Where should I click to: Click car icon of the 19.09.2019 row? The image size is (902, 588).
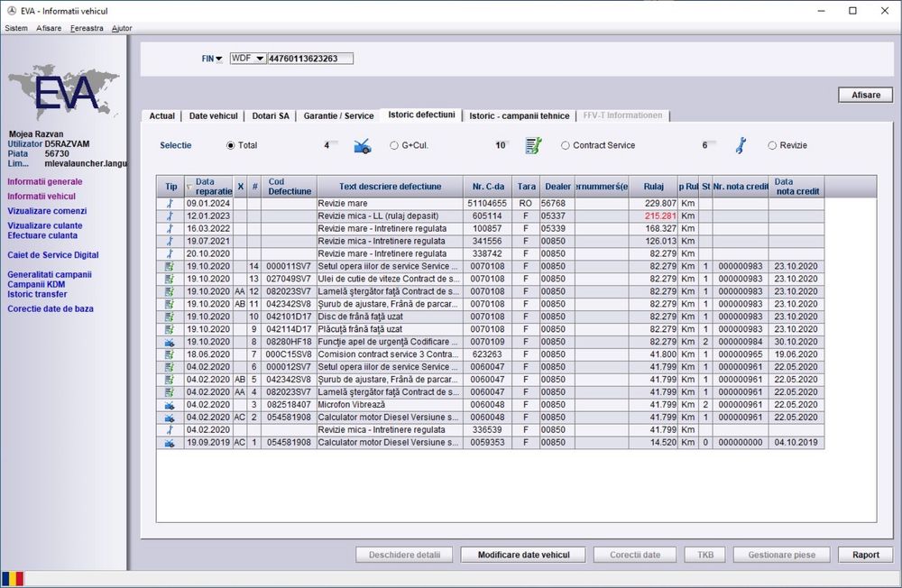(x=170, y=443)
